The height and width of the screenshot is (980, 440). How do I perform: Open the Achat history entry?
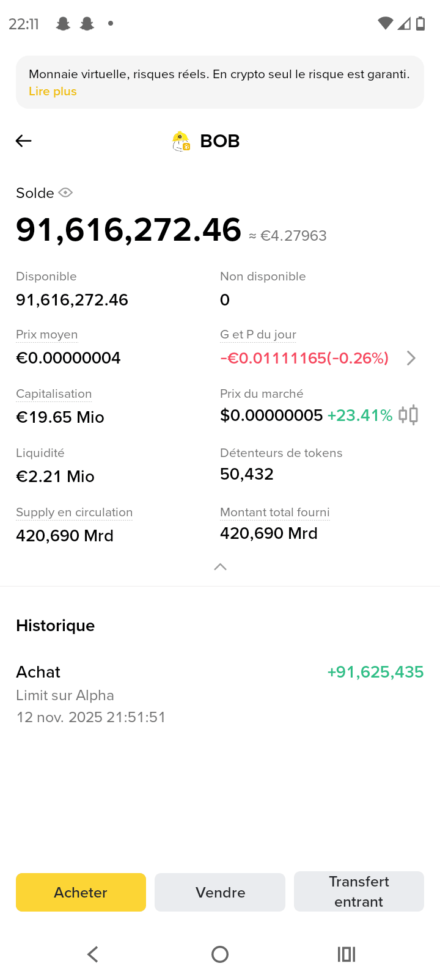(220, 694)
